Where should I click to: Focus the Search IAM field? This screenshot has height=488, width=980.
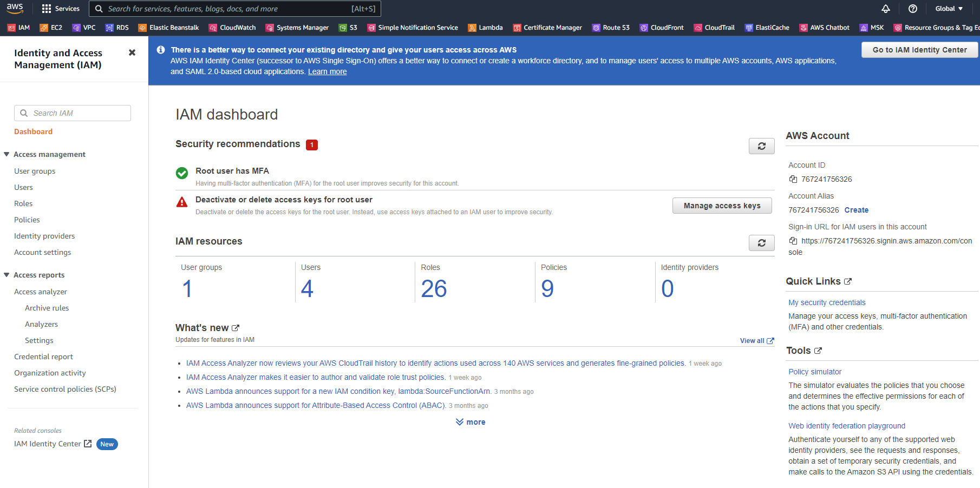click(x=73, y=113)
